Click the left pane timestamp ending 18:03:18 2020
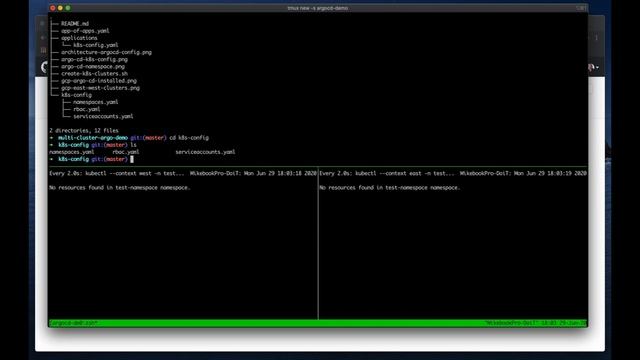 click(x=280, y=173)
